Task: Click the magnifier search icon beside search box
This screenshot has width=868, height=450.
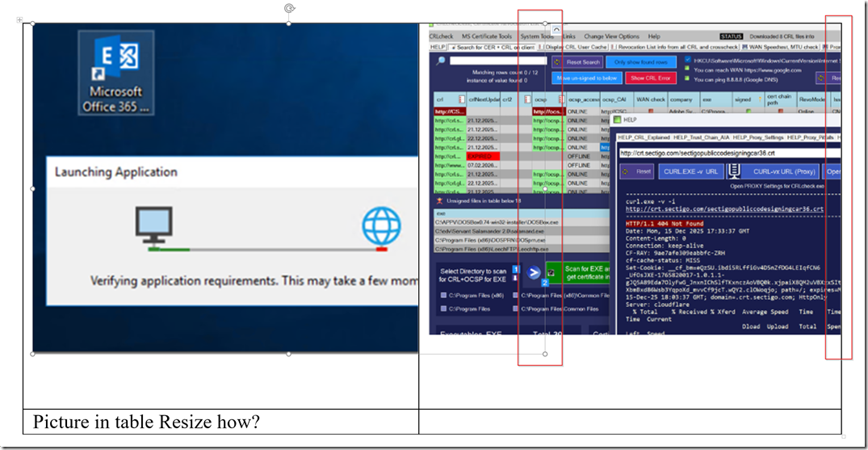Action: pyautogui.click(x=441, y=61)
